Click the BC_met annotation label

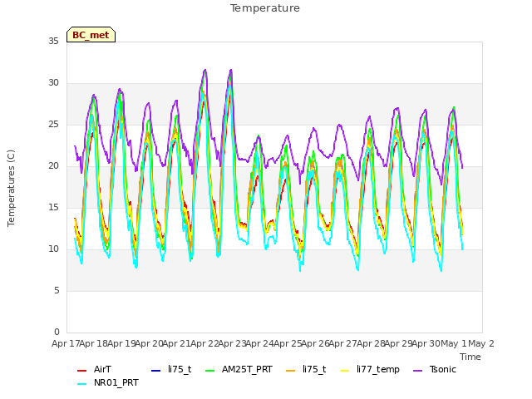91,35
